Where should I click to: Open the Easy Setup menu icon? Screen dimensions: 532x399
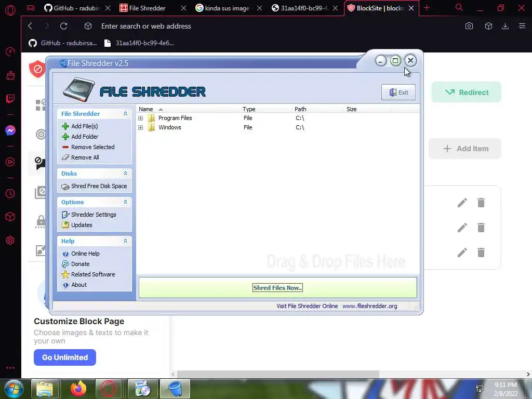coord(522,26)
